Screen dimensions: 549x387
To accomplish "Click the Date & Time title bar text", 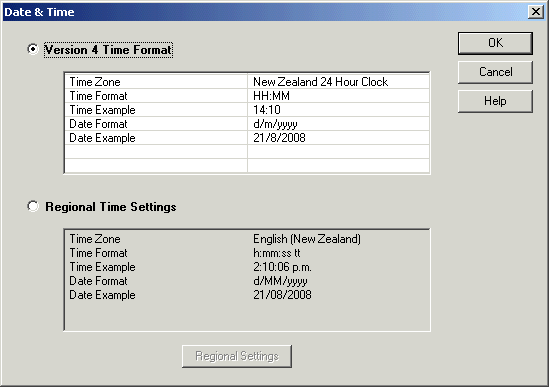I will (39, 12).
